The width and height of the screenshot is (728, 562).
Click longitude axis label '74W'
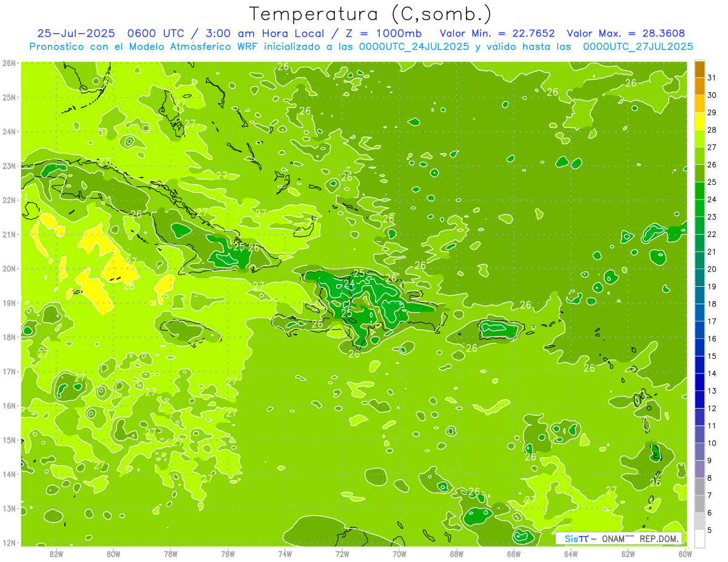pos(285,554)
